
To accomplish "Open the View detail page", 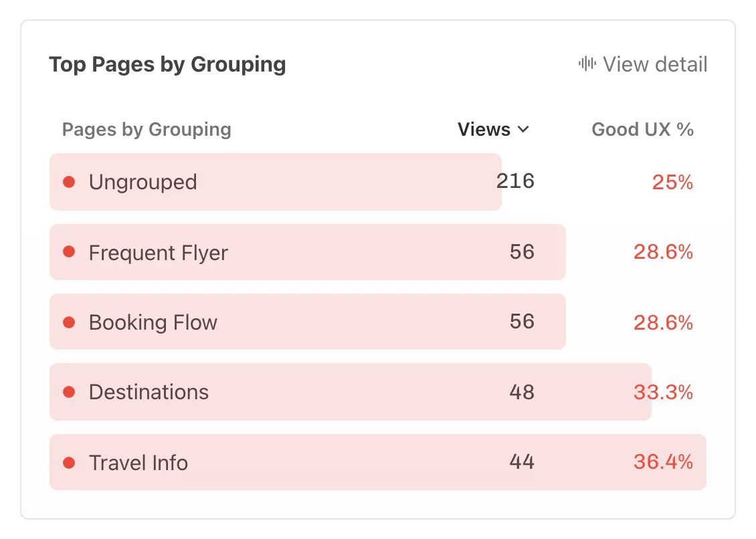I will [654, 64].
